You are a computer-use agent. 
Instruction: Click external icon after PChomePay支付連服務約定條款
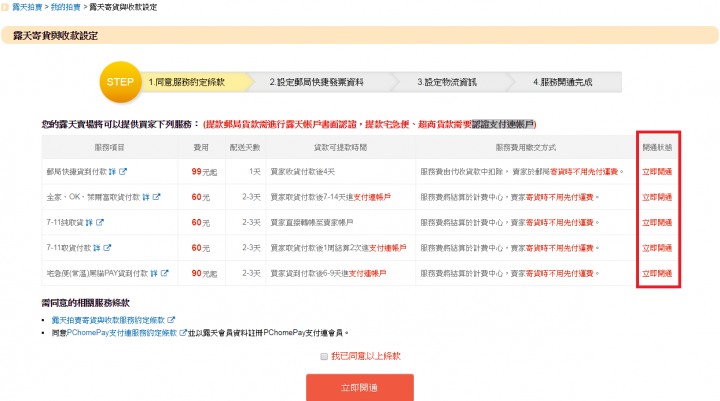[x=183, y=333]
